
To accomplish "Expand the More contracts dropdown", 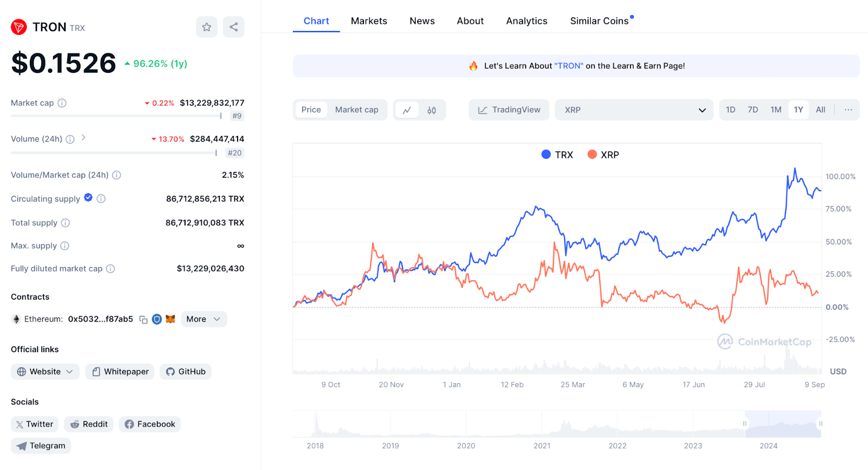I will 204,319.
